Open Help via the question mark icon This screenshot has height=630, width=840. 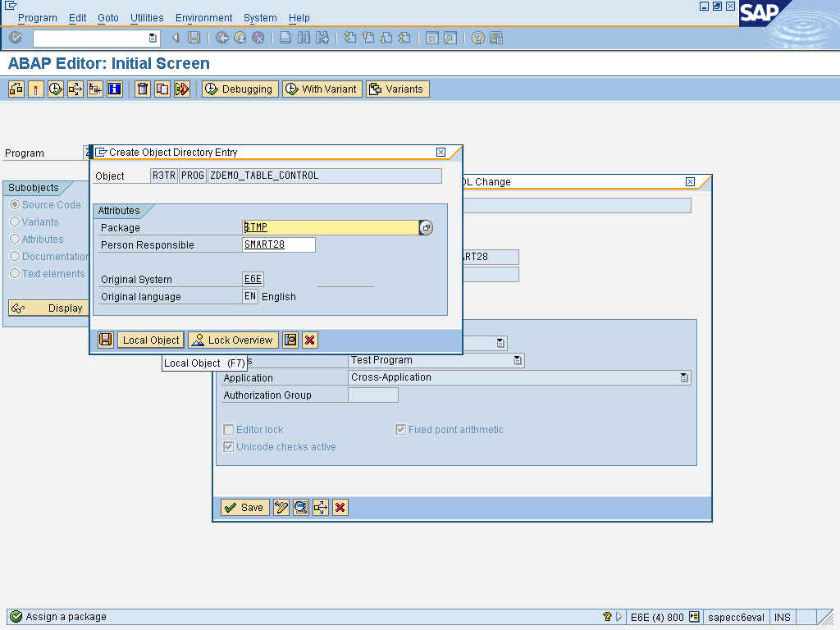point(478,38)
